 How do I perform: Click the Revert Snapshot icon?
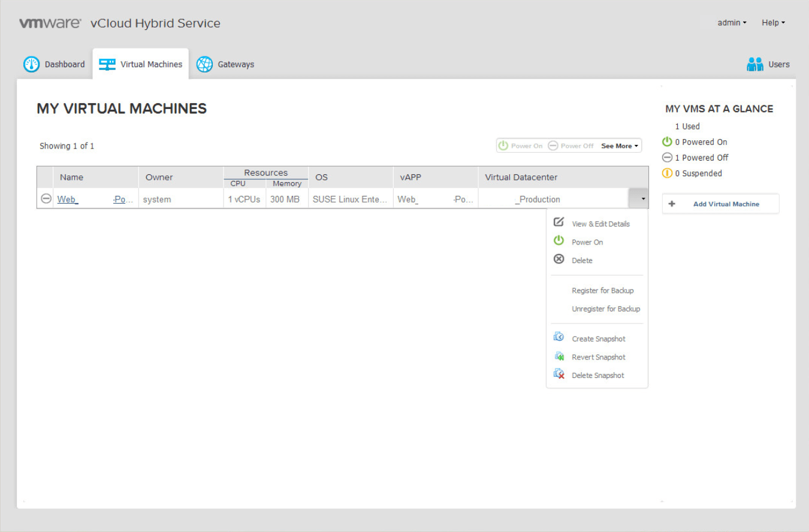pos(559,356)
